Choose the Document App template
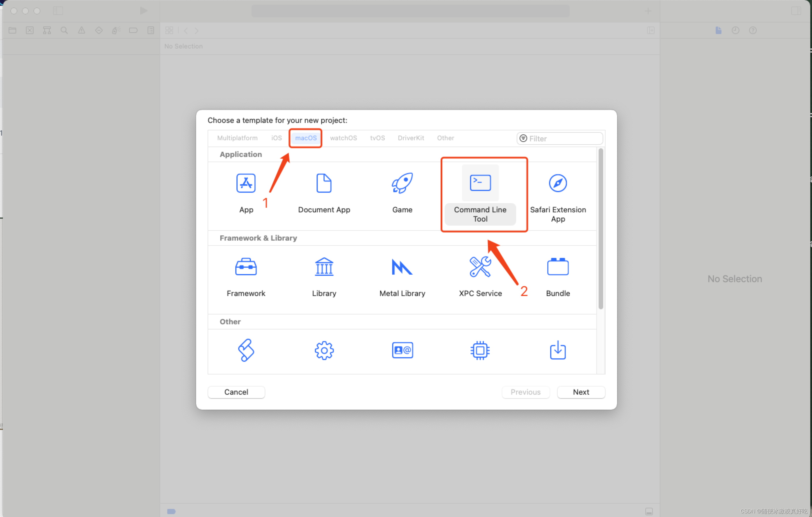 coord(324,183)
